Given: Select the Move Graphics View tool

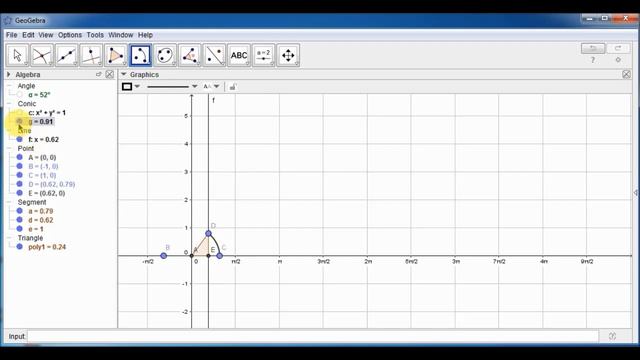Looking at the screenshot, I should 288,55.
